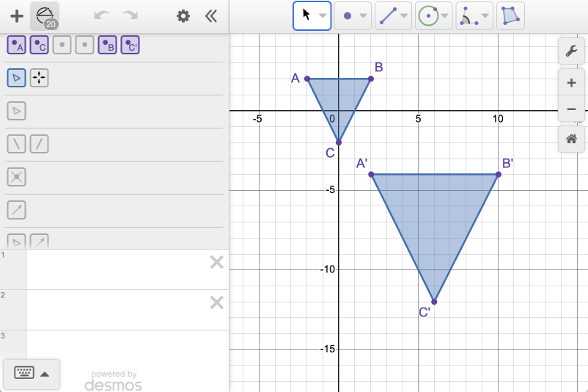This screenshot has height=392, width=588.
Task: Select the Line segment tool
Action: (x=388, y=15)
